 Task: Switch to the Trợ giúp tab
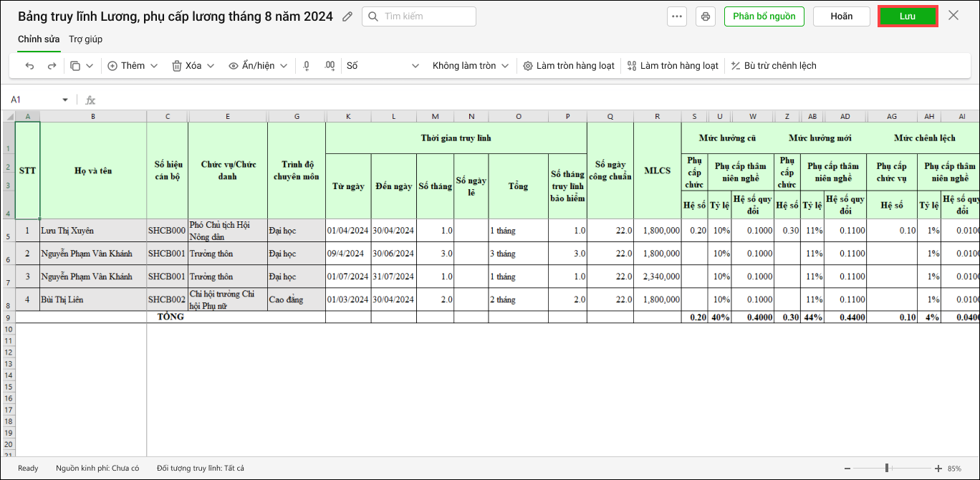coord(85,39)
